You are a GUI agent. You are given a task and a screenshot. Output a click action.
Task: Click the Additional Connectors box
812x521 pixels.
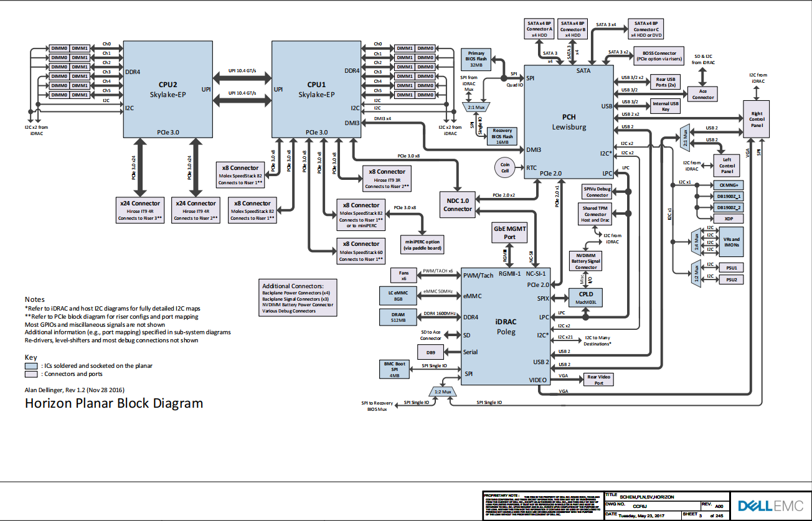[x=298, y=298]
